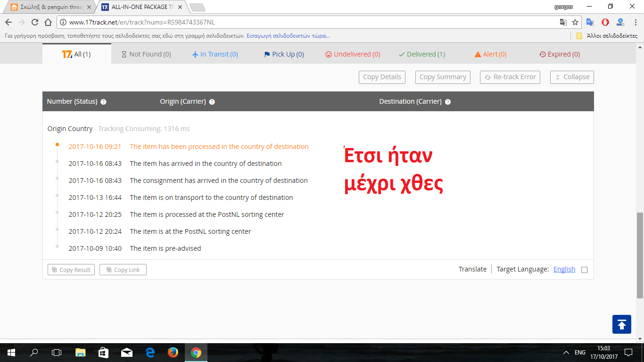Show the Expired (0) tab
Image resolution: width=644 pixels, height=362 pixels.
(x=559, y=54)
